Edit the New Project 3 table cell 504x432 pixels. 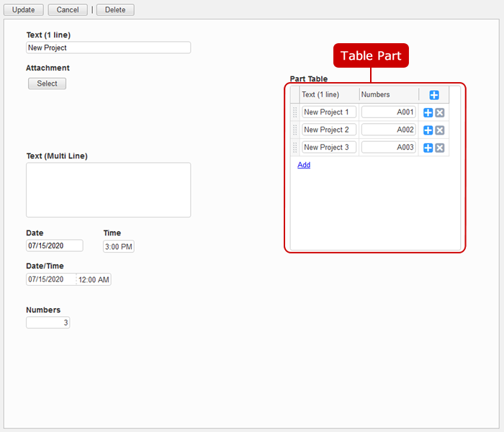click(x=329, y=147)
